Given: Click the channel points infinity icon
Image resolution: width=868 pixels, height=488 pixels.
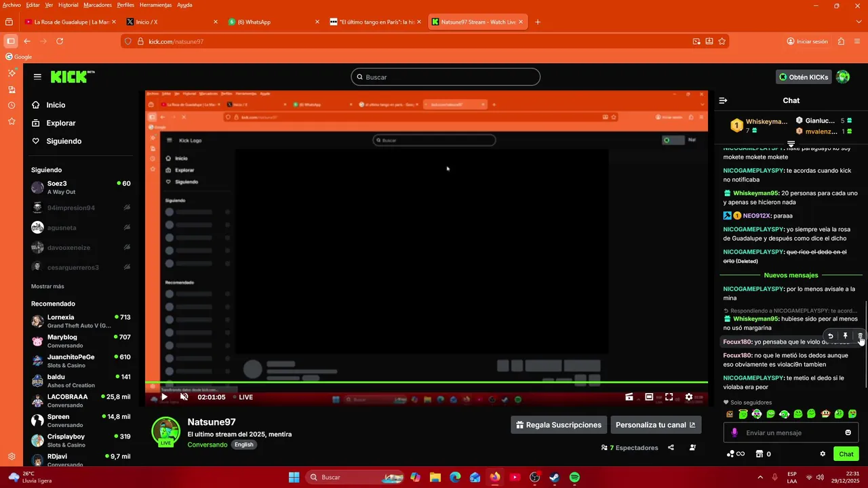Looking at the screenshot, I should [x=736, y=454].
